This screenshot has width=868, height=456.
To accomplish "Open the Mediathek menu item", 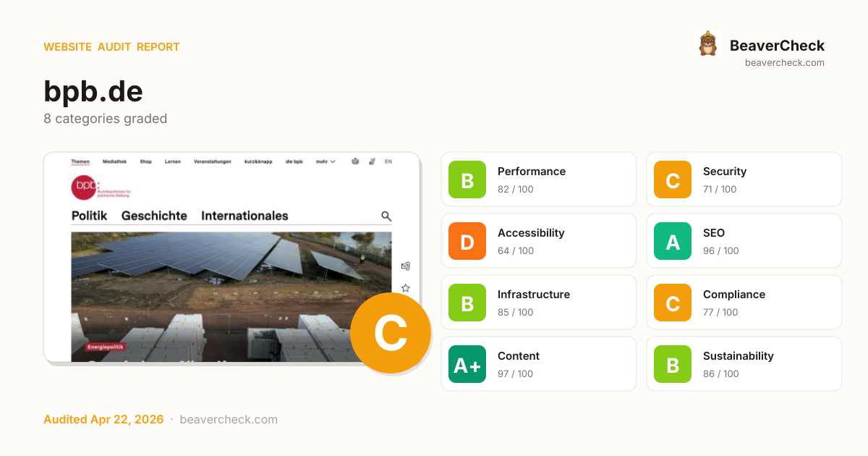I will [114, 161].
